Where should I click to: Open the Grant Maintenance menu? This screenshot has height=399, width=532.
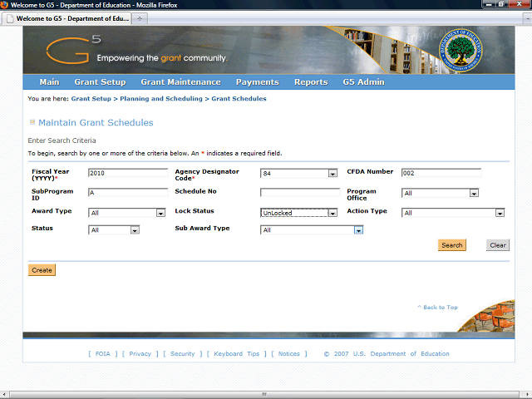tap(181, 82)
